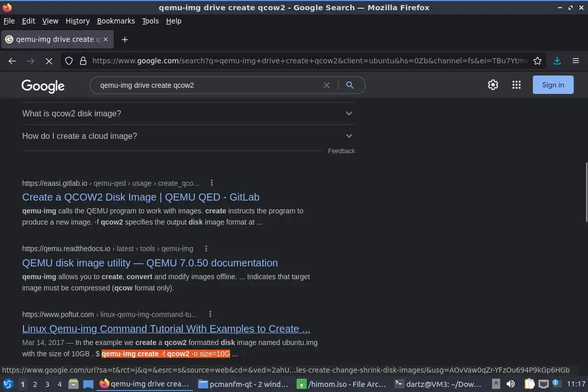Click the page vertical scrollbar thumb
This screenshot has height=392, width=588.
(586, 192)
